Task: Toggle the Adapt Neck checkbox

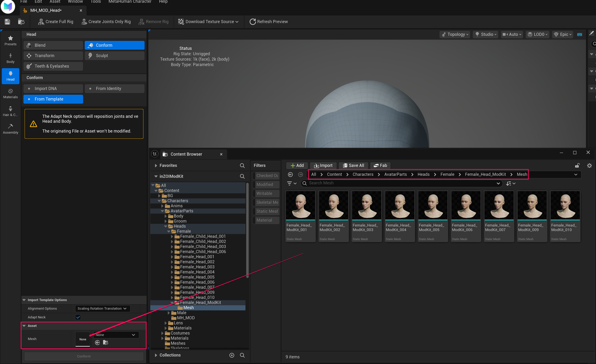Action: tap(78, 317)
